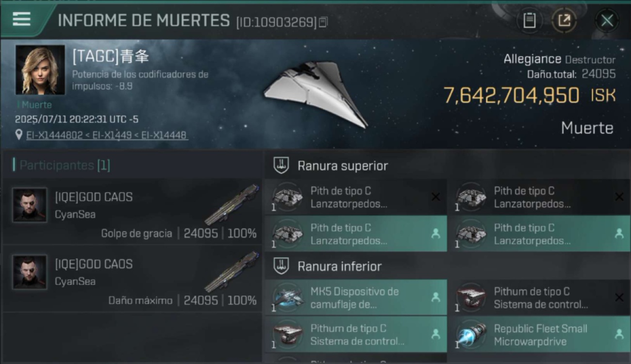Select first destroyed Pith Lanzatorpedos module

(x=356, y=197)
